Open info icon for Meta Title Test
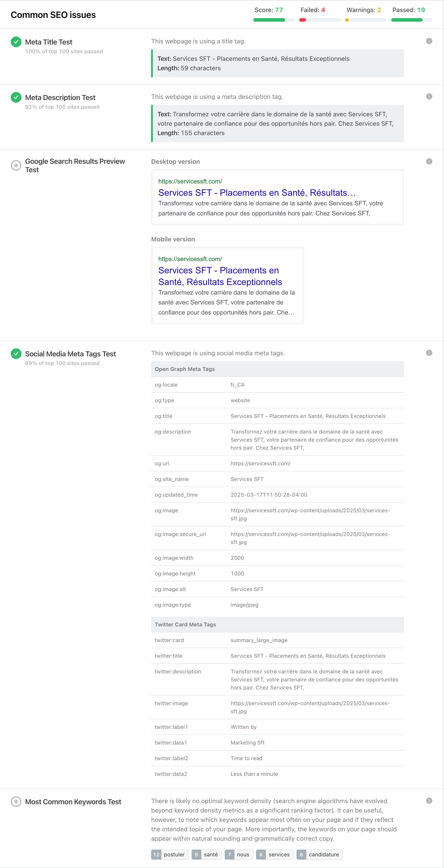 click(x=429, y=41)
